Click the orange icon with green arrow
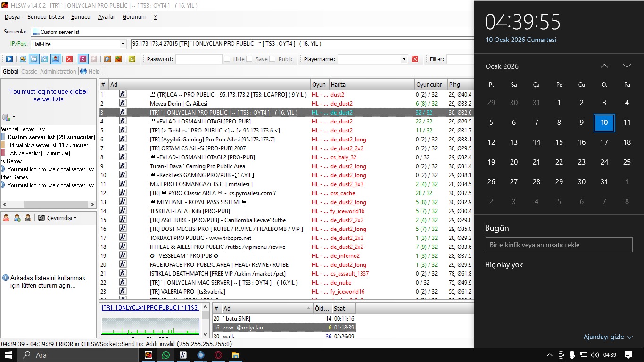Viewport: 644px width, 362px height. click(x=118, y=59)
